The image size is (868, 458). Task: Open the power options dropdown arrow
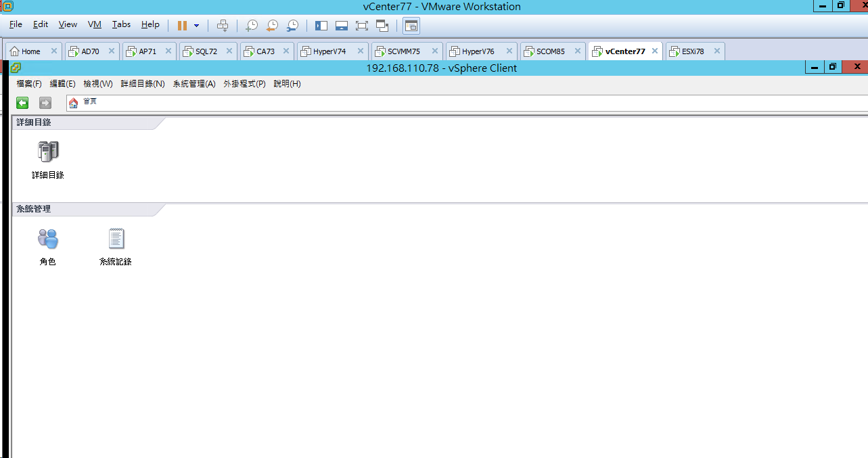(x=196, y=26)
